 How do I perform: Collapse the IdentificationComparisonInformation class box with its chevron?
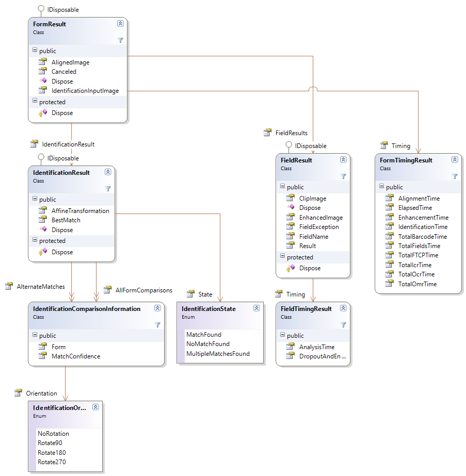coord(157,308)
